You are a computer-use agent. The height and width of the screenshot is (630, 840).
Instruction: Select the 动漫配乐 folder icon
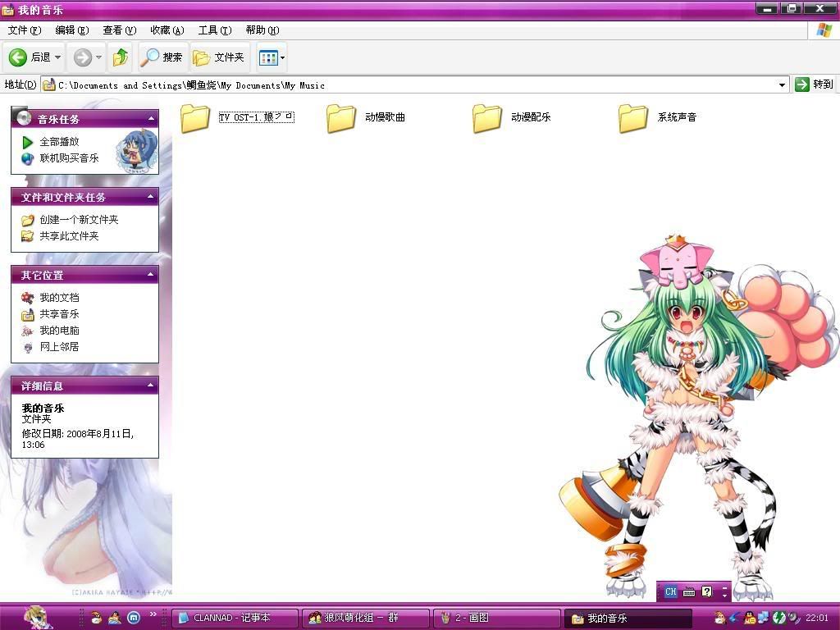(487, 118)
